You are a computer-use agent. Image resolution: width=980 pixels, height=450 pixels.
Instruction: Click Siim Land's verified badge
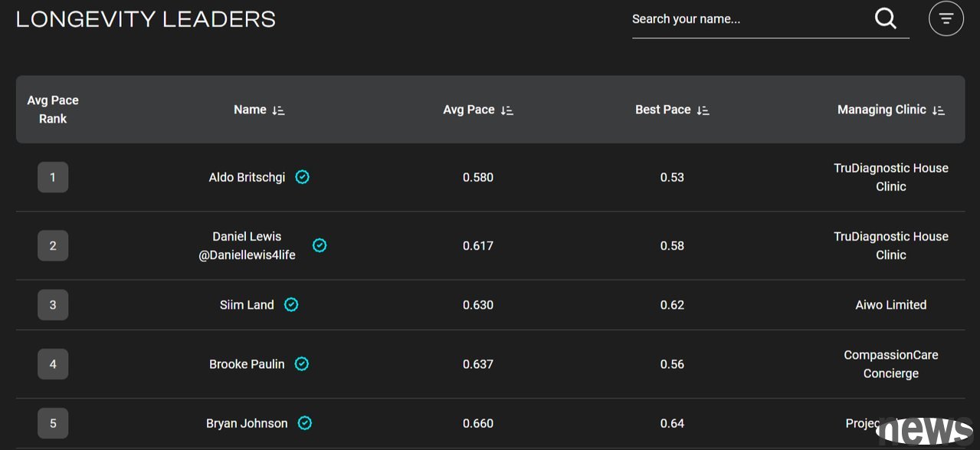point(291,304)
